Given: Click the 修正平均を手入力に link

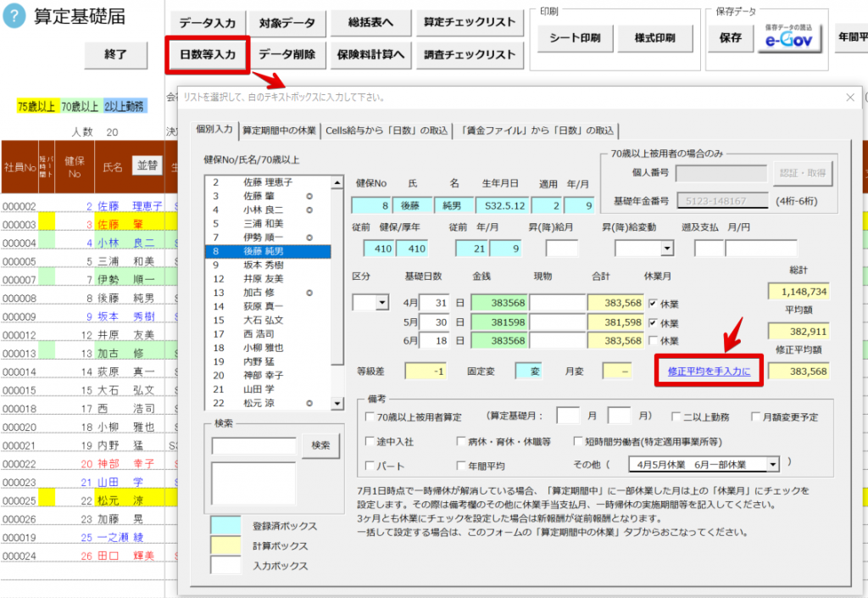Looking at the screenshot, I should [x=709, y=372].
